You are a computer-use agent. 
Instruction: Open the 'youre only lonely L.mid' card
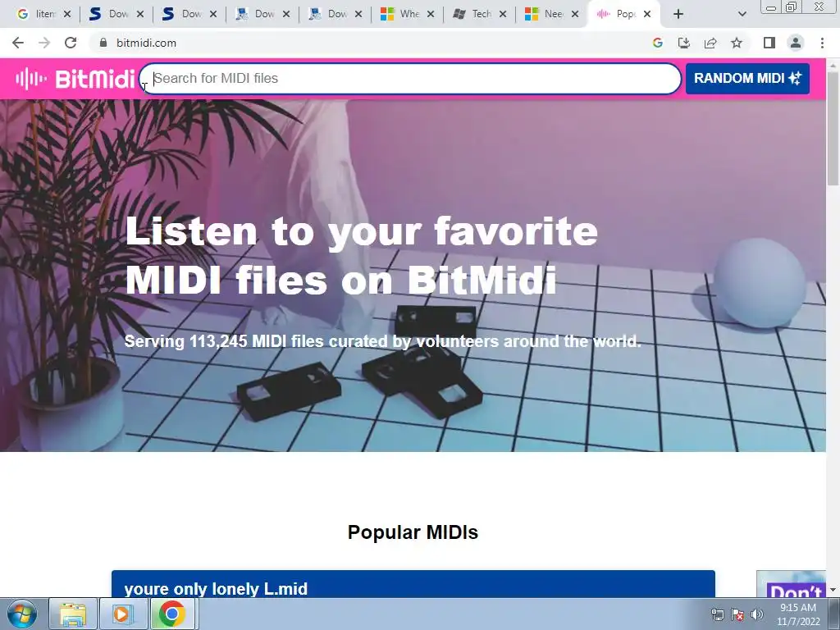413,584
